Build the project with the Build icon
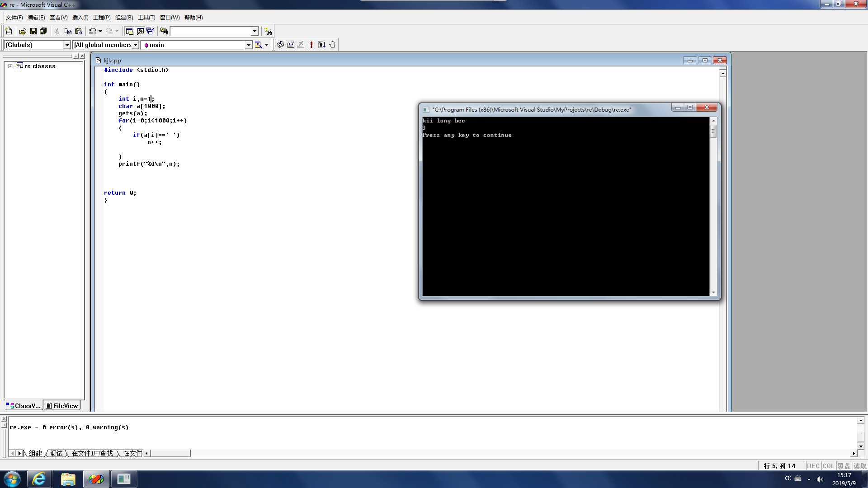Screen dimensions: 868x488 (x=291, y=45)
